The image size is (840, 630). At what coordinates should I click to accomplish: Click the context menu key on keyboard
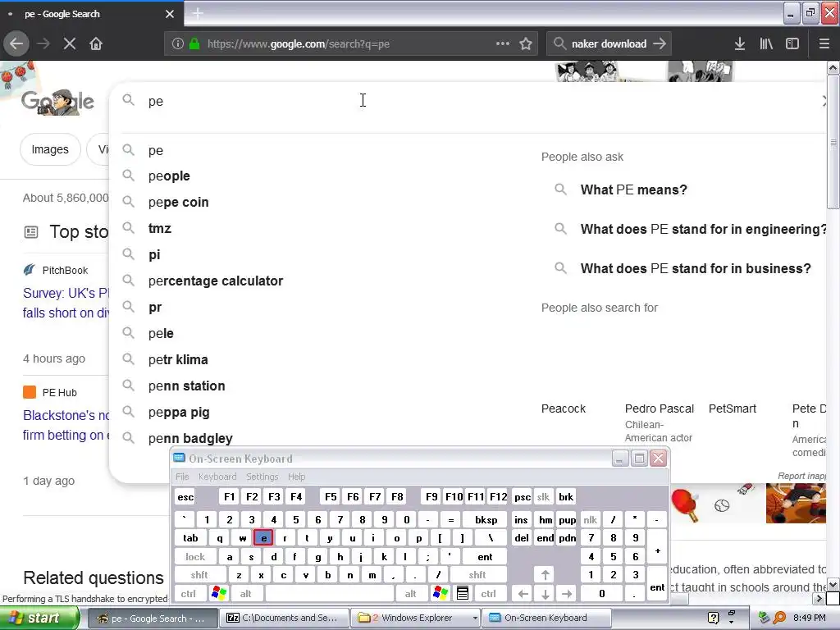(463, 593)
